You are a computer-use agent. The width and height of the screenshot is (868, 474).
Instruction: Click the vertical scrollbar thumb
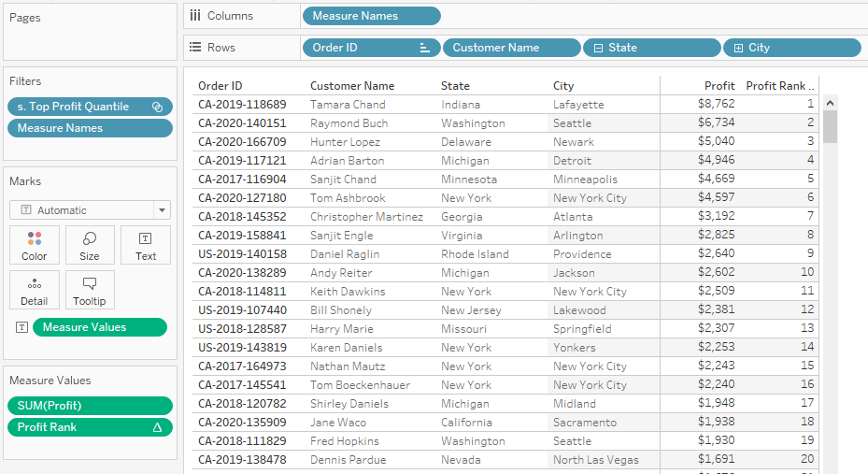tap(830, 127)
